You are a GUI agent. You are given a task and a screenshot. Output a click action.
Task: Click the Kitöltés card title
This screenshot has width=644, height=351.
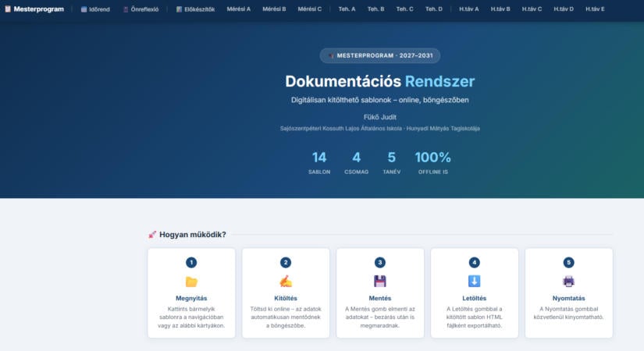tap(286, 298)
